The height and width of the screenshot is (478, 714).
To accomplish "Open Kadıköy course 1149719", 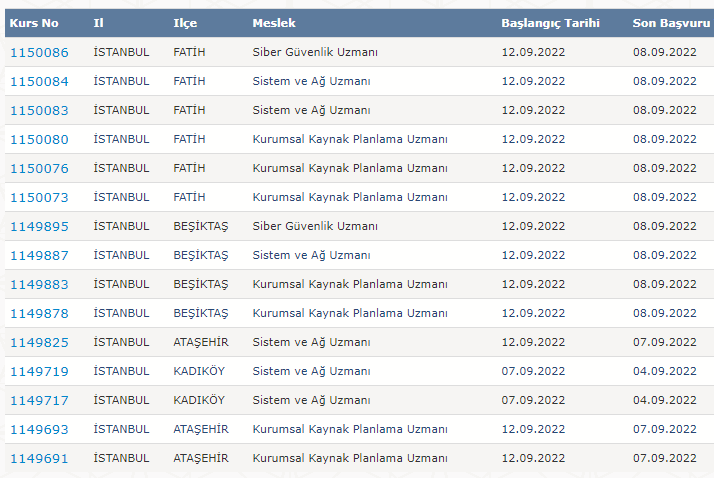I will [x=39, y=371].
